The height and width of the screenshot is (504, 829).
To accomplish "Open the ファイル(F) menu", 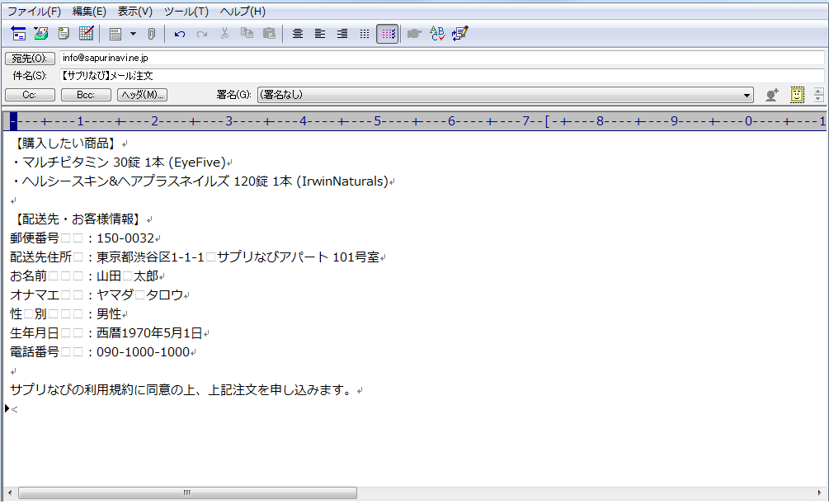I will [x=34, y=12].
